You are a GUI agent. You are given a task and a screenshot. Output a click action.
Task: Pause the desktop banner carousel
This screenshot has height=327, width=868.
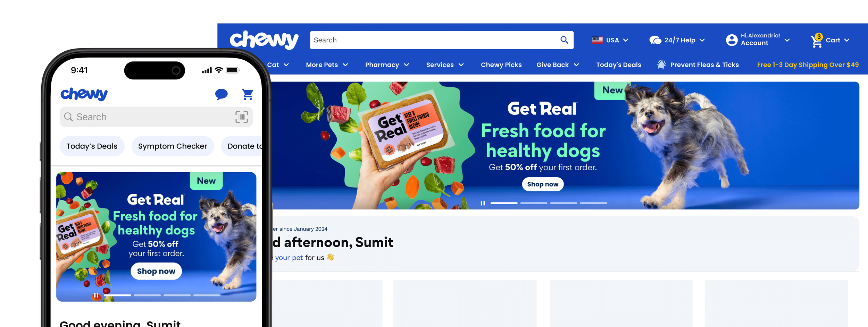point(483,203)
